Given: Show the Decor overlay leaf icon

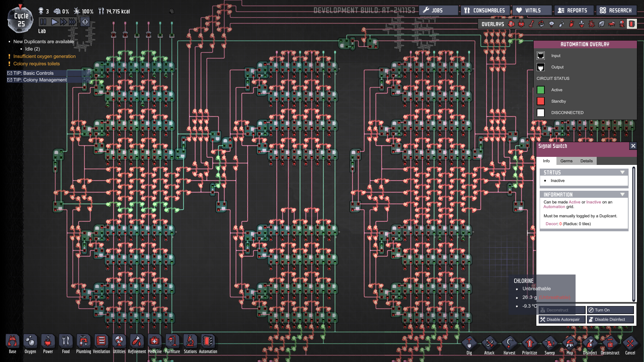Looking at the screenshot, I should tap(602, 24).
